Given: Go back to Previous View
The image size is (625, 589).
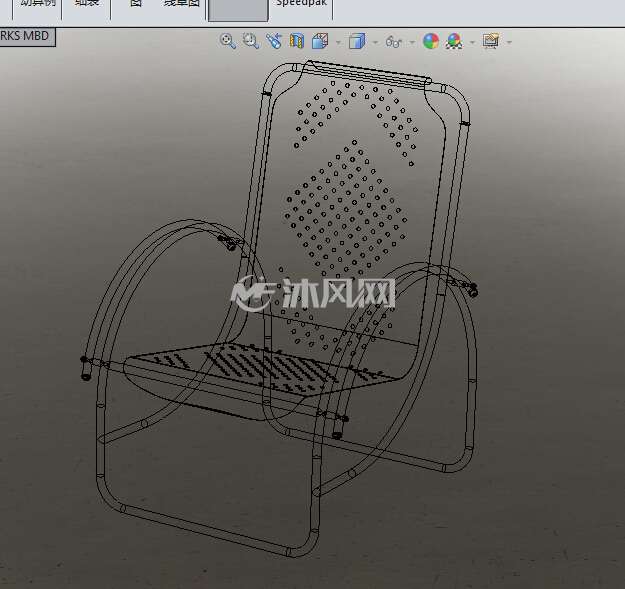Looking at the screenshot, I should pyautogui.click(x=274, y=41).
